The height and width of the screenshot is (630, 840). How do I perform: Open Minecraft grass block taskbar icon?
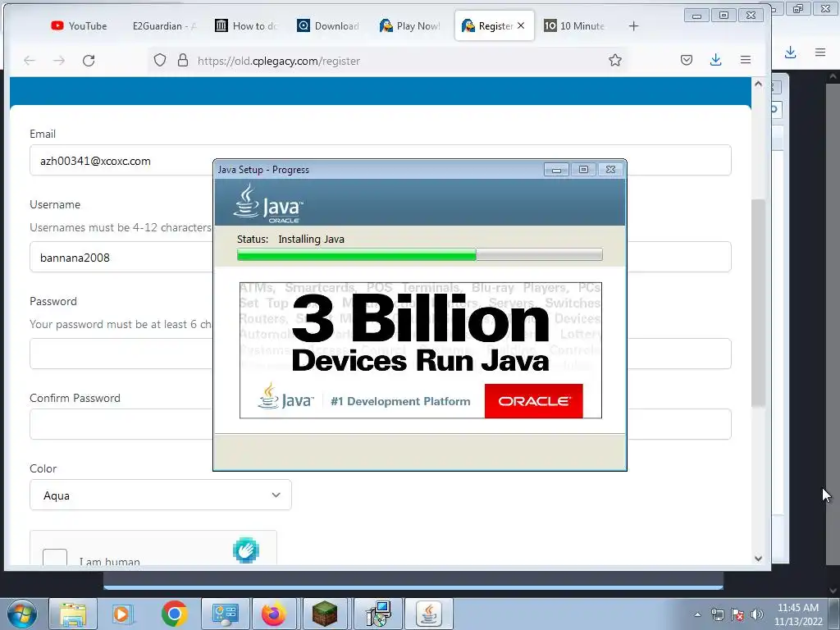click(x=325, y=614)
